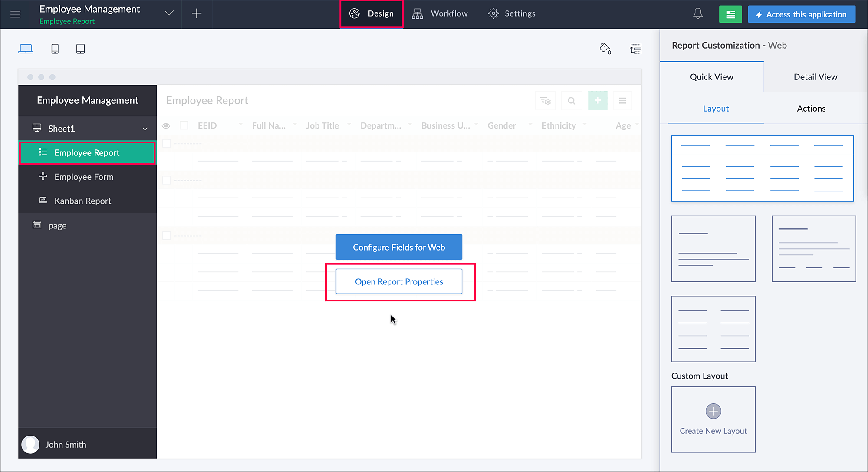The height and width of the screenshot is (472, 868).
Task: Click Configure Fields for Web button
Action: pyautogui.click(x=398, y=247)
